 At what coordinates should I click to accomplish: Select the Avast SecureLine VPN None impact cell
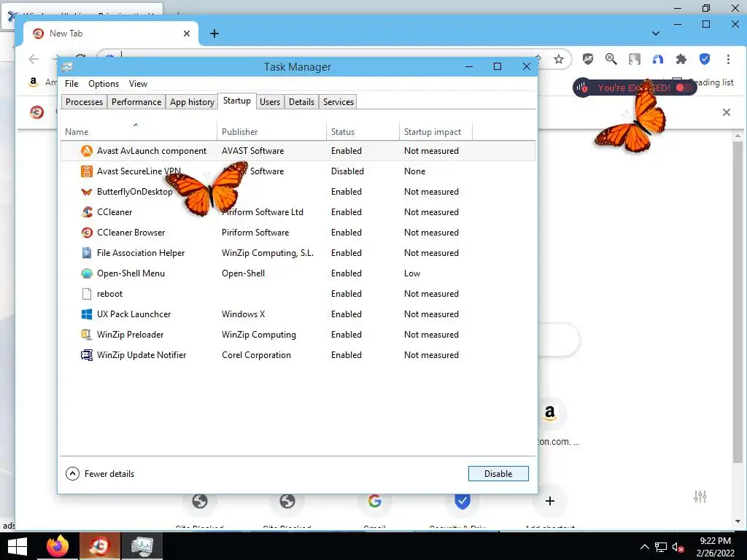(x=415, y=171)
